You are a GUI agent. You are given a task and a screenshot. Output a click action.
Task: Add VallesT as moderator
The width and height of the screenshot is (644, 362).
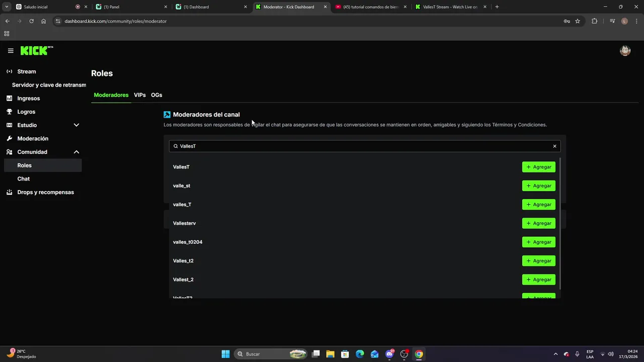point(539,167)
